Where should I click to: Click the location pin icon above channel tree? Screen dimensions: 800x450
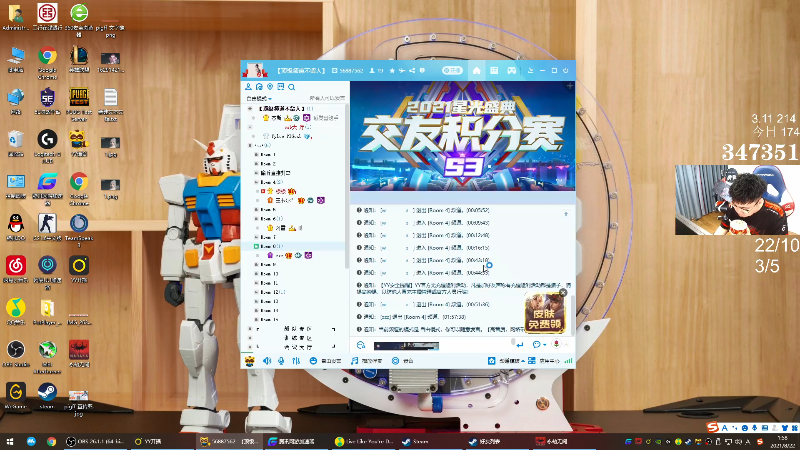(x=270, y=87)
